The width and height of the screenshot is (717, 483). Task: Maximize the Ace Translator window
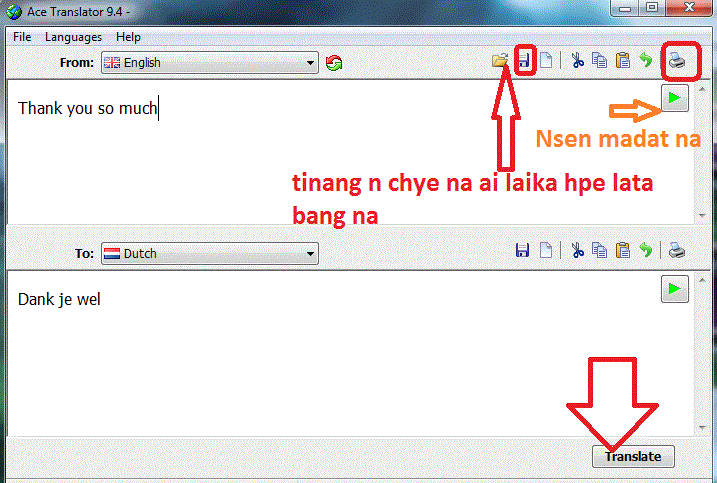(x=652, y=8)
